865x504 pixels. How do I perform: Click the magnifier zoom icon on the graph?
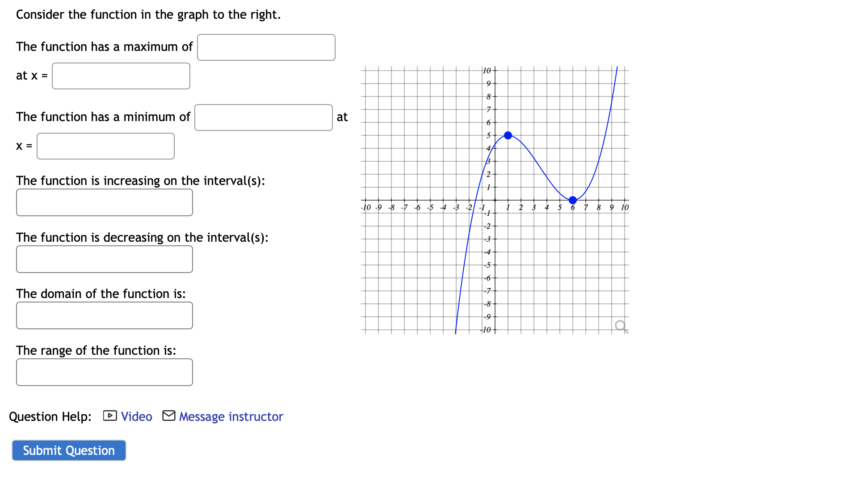tap(620, 325)
